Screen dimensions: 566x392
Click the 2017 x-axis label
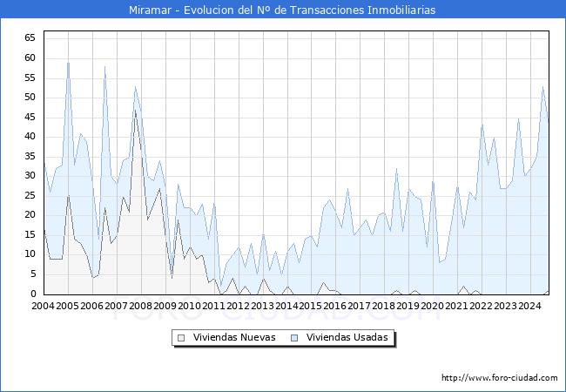click(360, 306)
